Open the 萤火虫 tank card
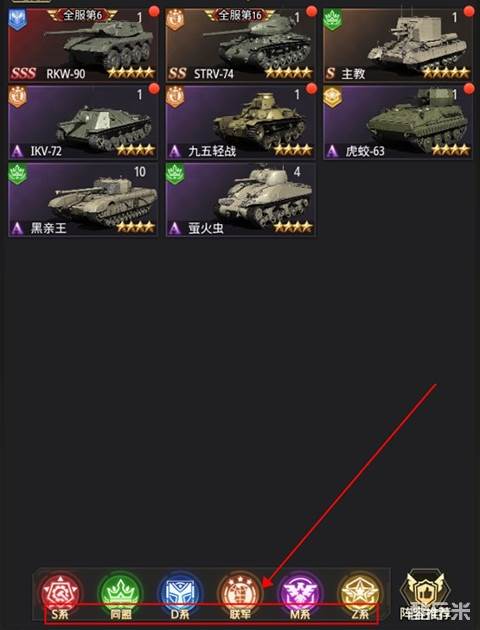 pyautogui.click(x=241, y=199)
